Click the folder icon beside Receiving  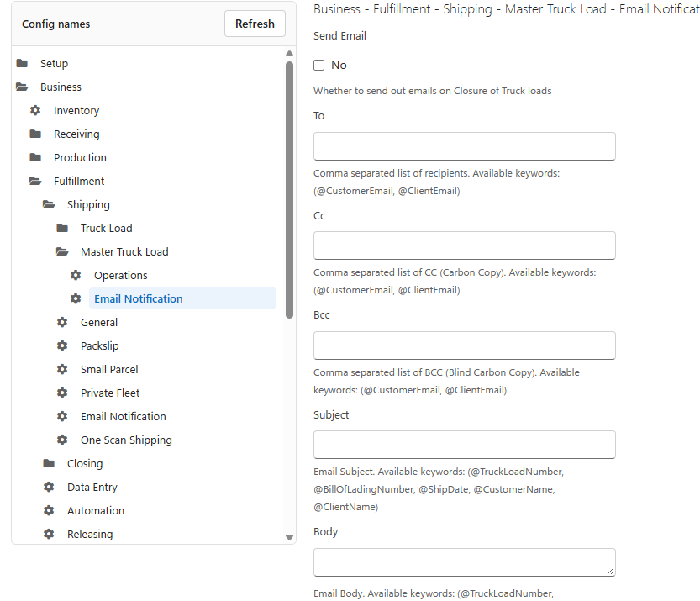click(35, 134)
